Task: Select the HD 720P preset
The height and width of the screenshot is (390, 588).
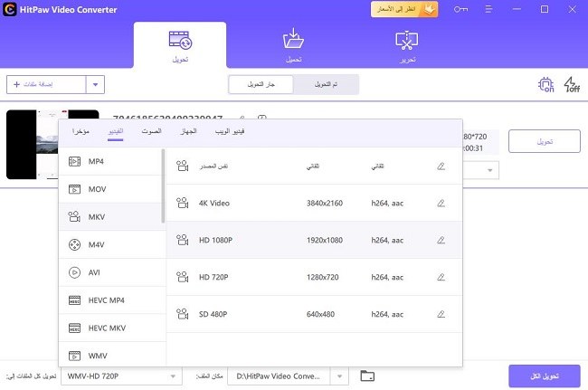Action: pyautogui.click(x=314, y=277)
